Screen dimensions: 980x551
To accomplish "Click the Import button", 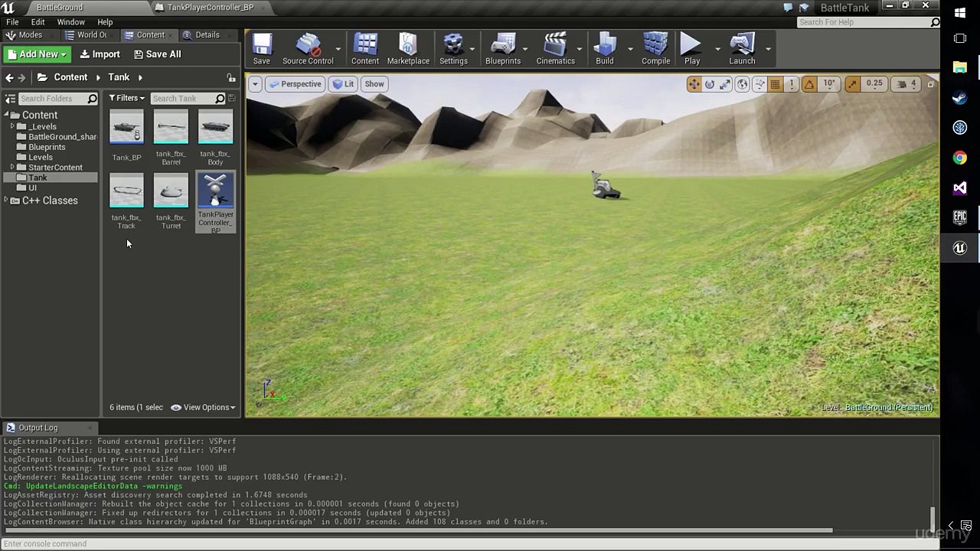I will 100,54.
